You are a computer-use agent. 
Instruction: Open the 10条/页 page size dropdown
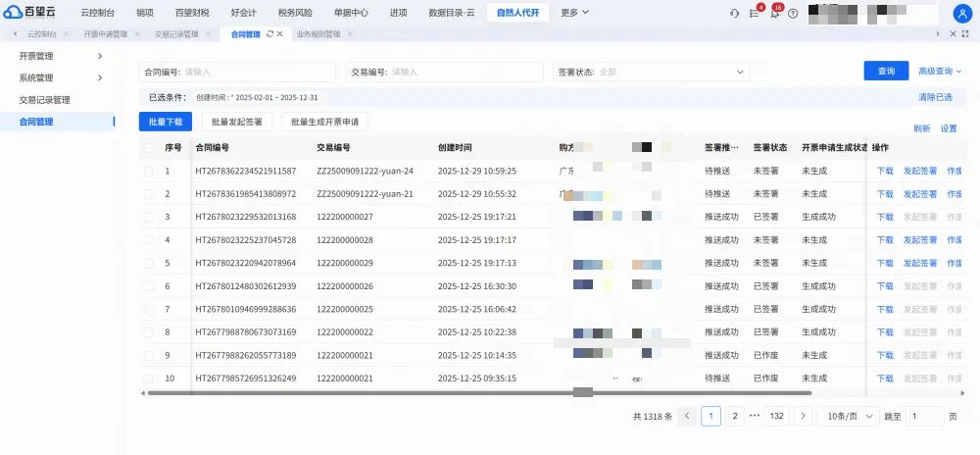[x=848, y=416]
